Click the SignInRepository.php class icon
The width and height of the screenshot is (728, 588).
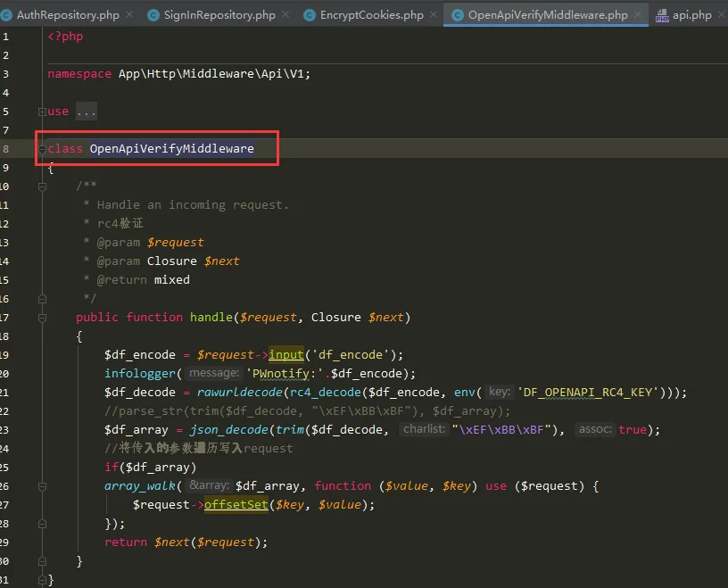(154, 15)
